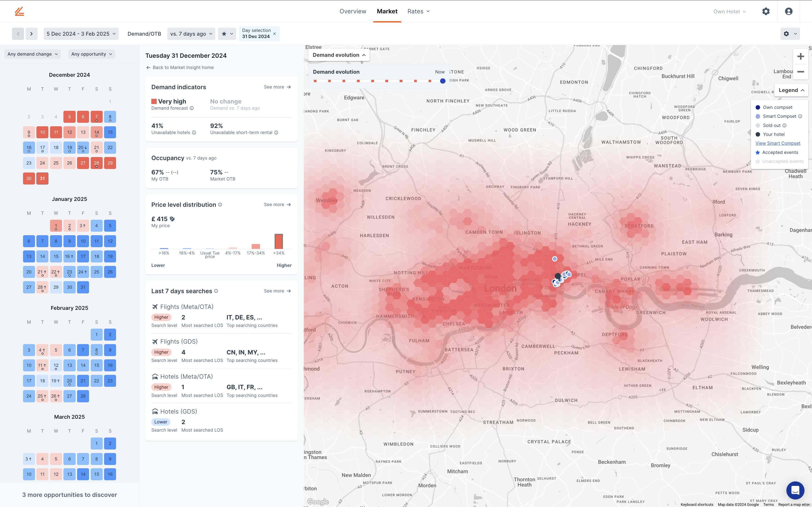Open the date range dropdown
The width and height of the screenshot is (812, 507).
[x=81, y=34]
